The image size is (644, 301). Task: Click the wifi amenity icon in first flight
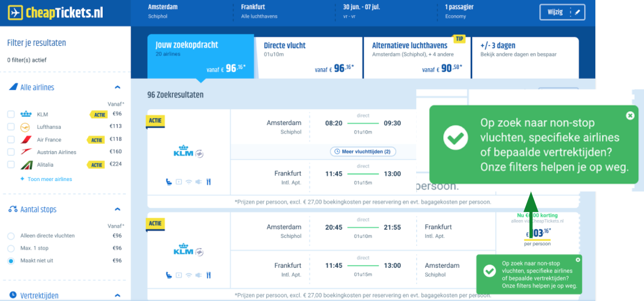(x=188, y=182)
